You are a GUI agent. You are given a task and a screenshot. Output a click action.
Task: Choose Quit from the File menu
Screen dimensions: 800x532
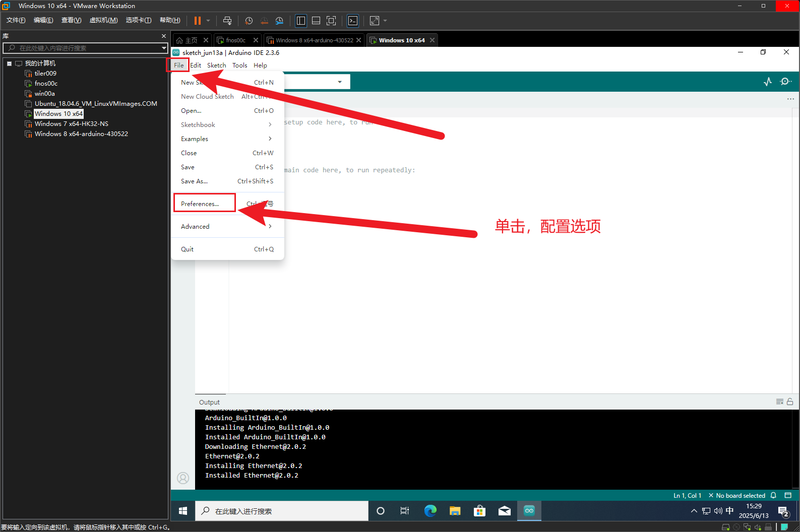pos(227,249)
